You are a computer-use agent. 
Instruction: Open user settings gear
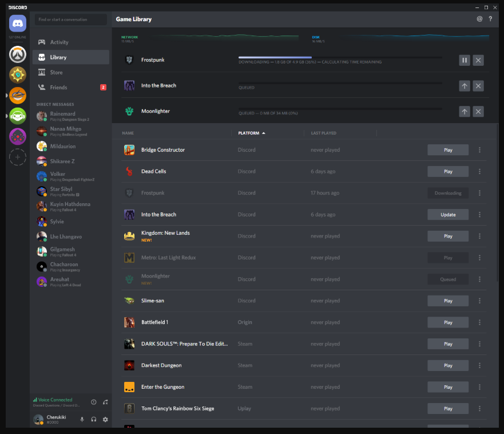click(x=105, y=419)
